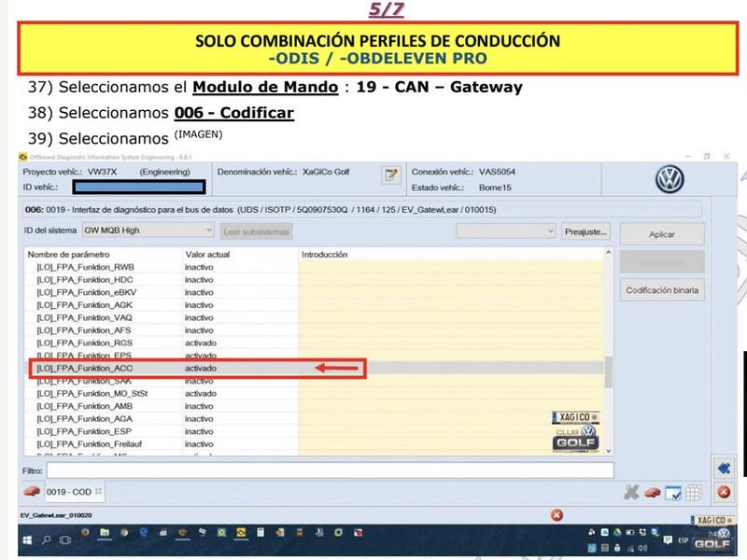
Task: Open the ID del sistema dropdown (GW MQB High)
Action: click(x=148, y=231)
